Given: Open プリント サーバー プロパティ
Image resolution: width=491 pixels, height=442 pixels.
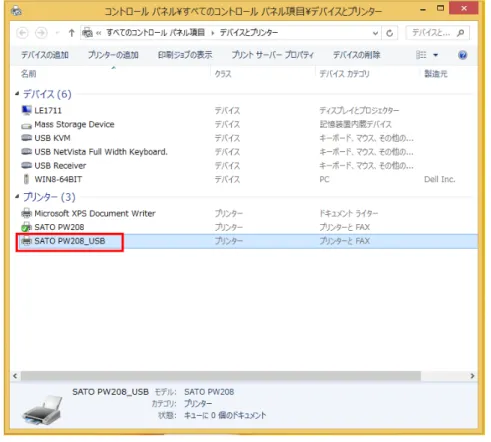Looking at the screenshot, I should click(x=273, y=55).
